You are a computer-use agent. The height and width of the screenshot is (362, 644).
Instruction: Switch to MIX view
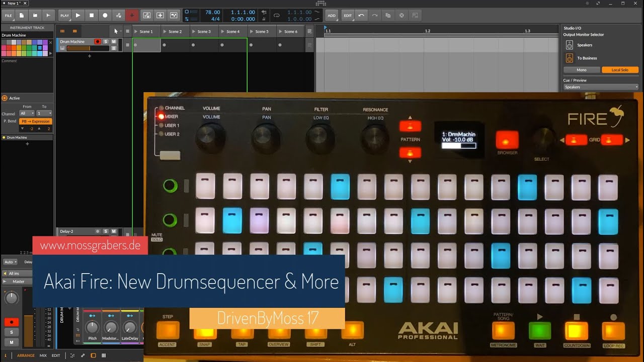tap(43, 355)
